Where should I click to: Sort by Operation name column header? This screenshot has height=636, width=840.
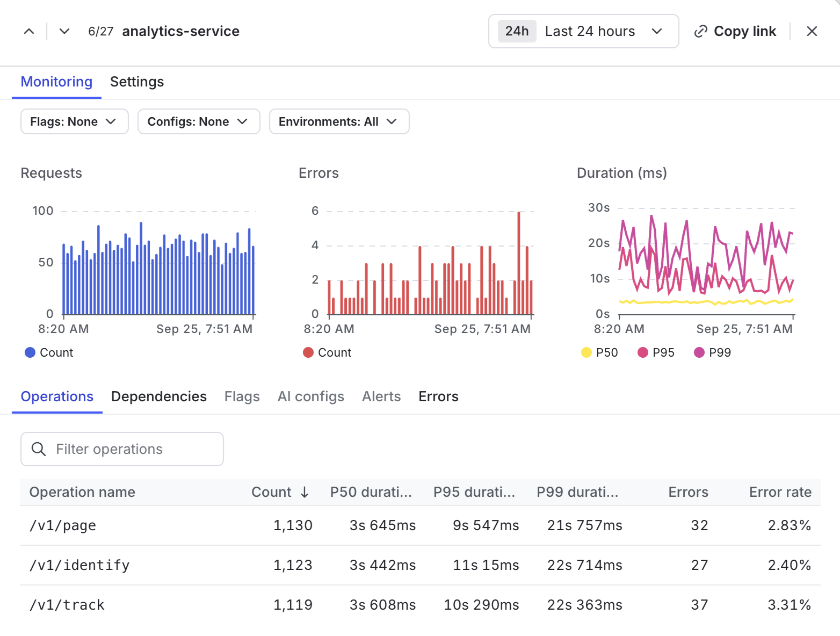tap(82, 492)
